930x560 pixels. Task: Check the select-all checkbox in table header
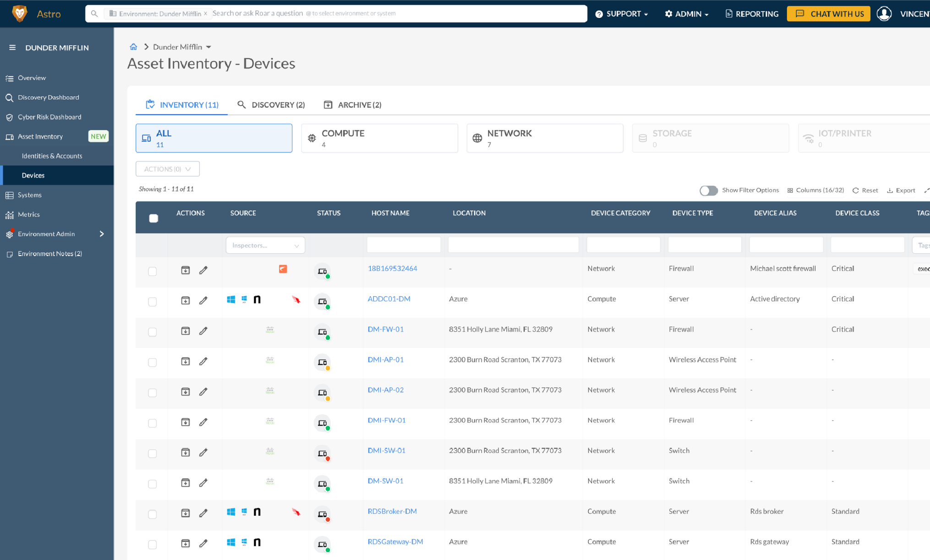[x=153, y=218]
